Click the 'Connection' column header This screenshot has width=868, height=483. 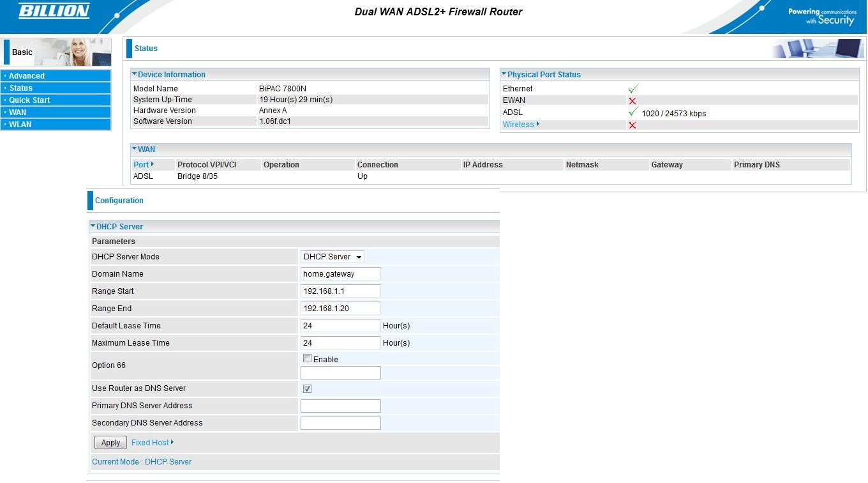[378, 165]
